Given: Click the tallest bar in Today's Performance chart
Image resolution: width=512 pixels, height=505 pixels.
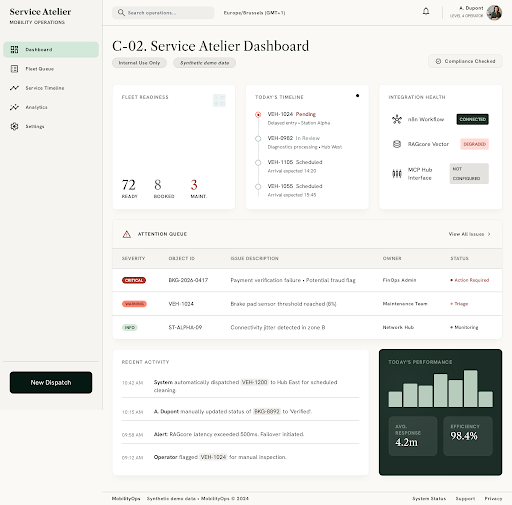Looking at the screenshot, I should 470,388.
